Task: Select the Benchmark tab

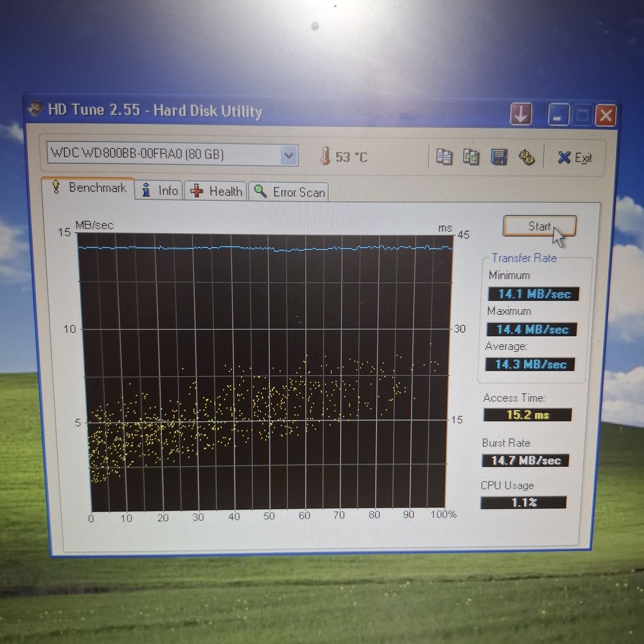Action: [x=89, y=188]
